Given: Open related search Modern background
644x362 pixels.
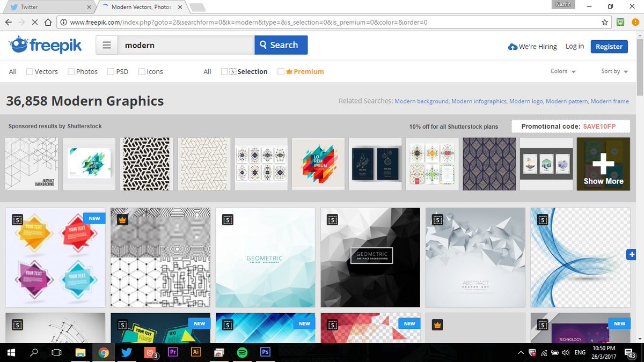Looking at the screenshot, I should click(x=421, y=101).
